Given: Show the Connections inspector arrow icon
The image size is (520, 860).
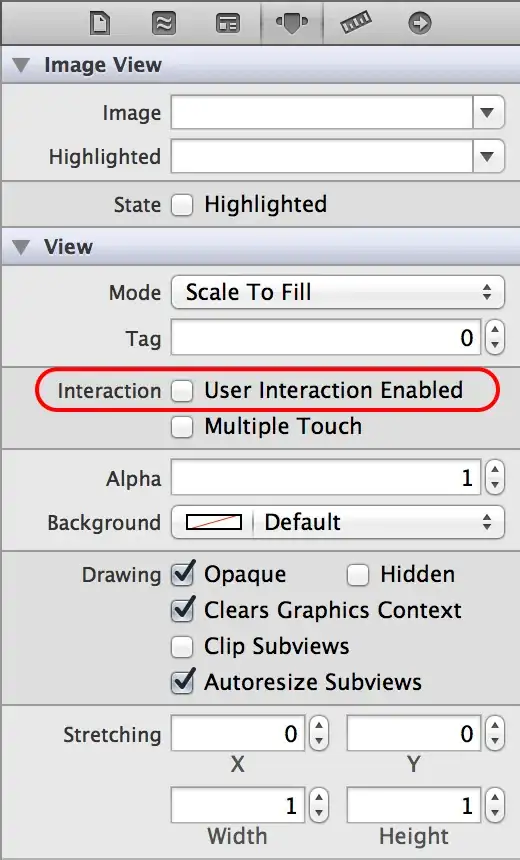Looking at the screenshot, I should tap(420, 24).
